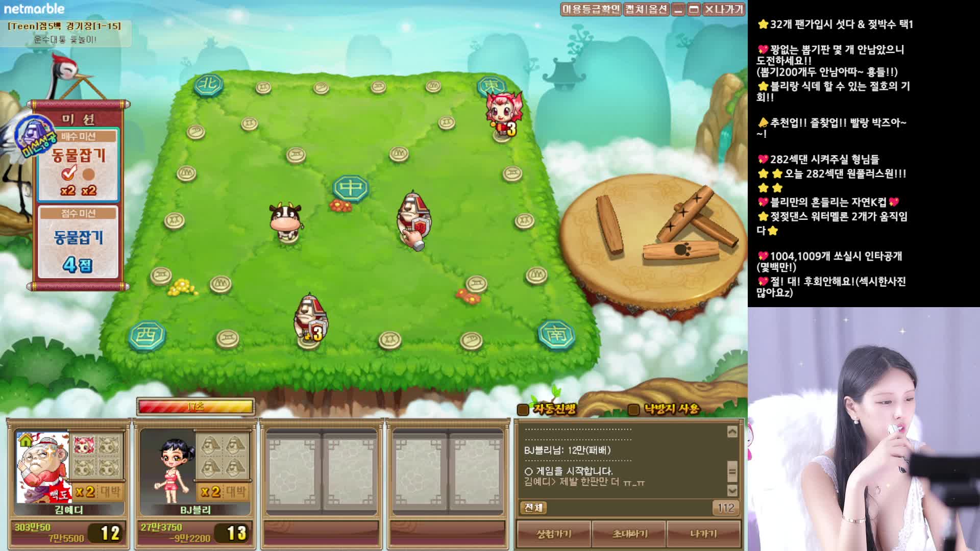Screen dimensions: 980x551
Task: Click the x2 대박 badge on 김예디's card
Action: tap(97, 492)
